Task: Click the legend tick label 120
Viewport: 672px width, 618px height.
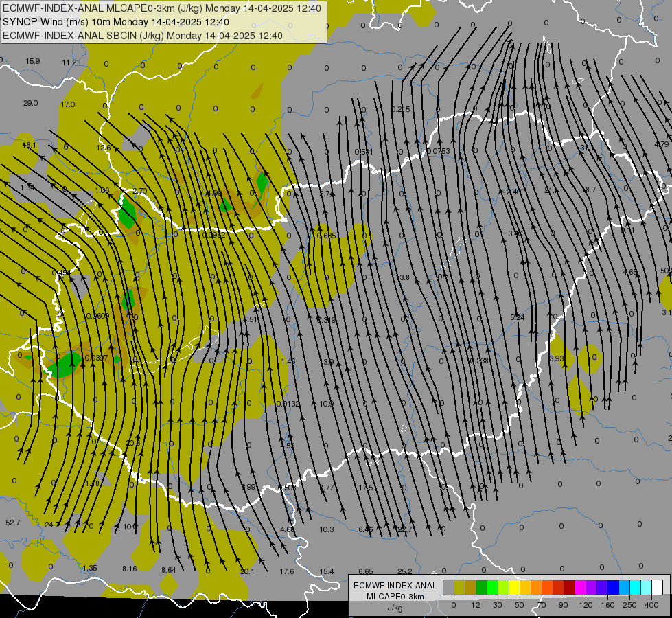Action: pos(586,605)
